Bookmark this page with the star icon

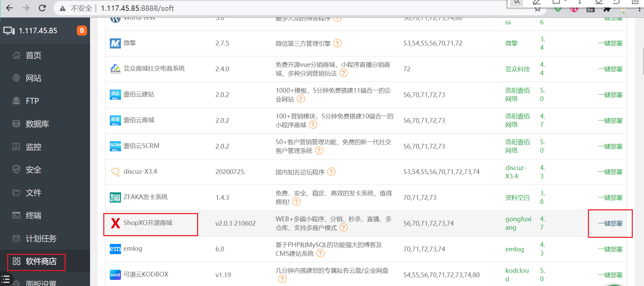coord(537,9)
